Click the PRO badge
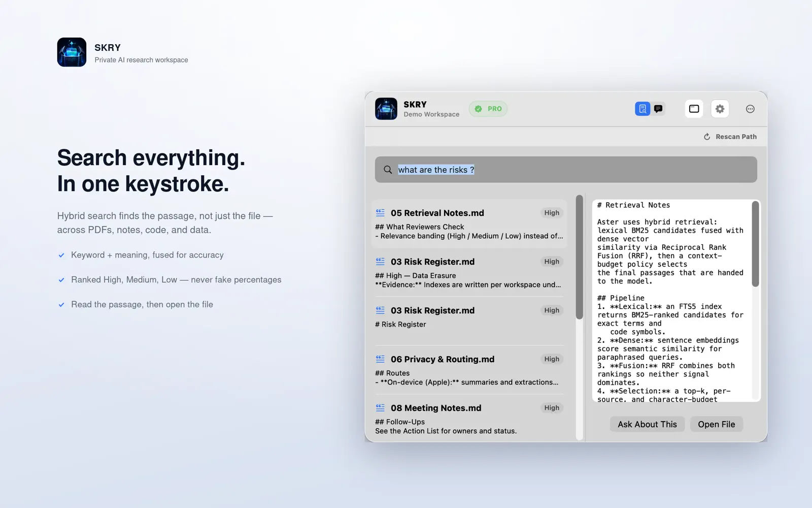 pyautogui.click(x=488, y=109)
